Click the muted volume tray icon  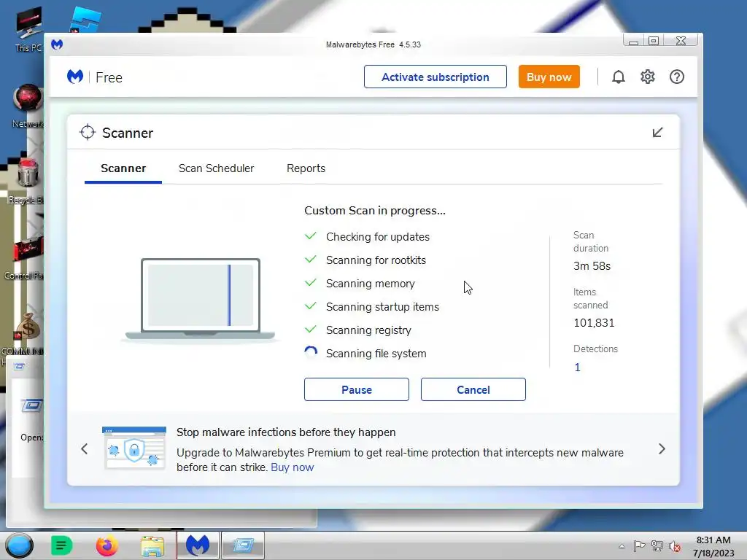(674, 546)
